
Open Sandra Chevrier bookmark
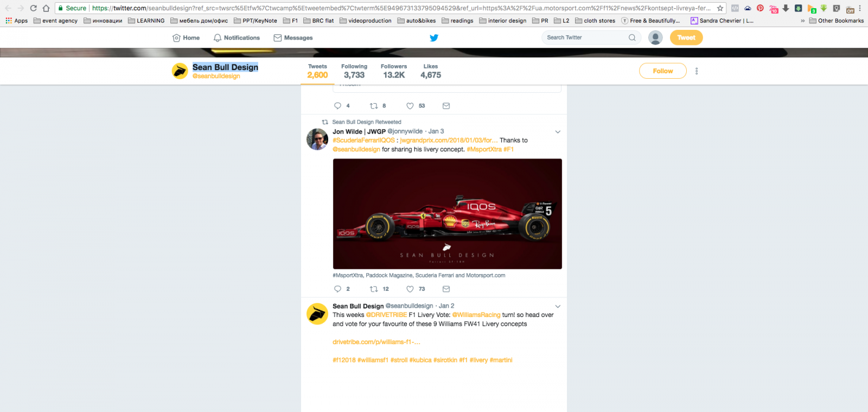(722, 21)
